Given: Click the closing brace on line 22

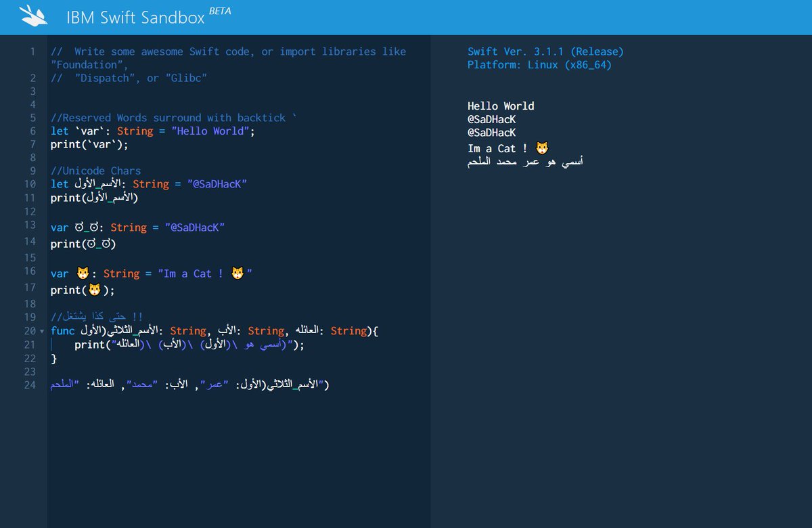Looking at the screenshot, I should [x=54, y=359].
